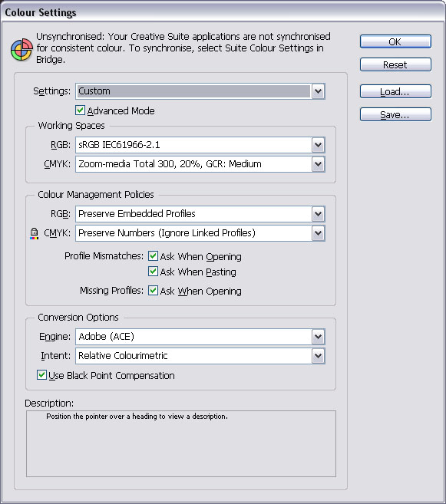Screen dimensions: 446x504
Task: Click the Working Spaces heading
Action: tap(71, 125)
